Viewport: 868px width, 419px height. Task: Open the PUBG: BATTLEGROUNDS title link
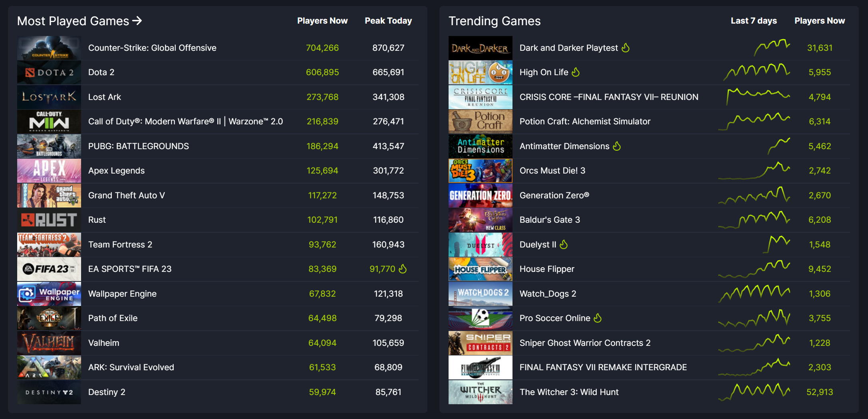(x=139, y=146)
